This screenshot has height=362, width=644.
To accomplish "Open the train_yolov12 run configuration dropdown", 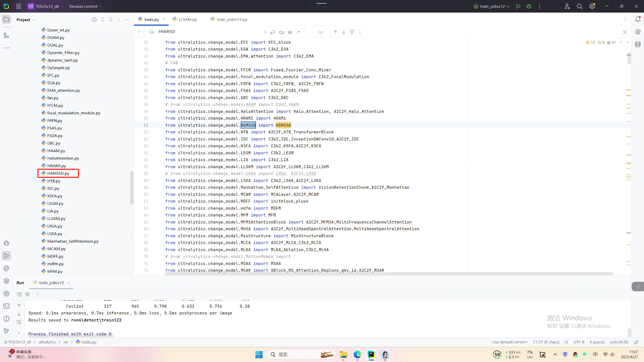I will coord(492,6).
